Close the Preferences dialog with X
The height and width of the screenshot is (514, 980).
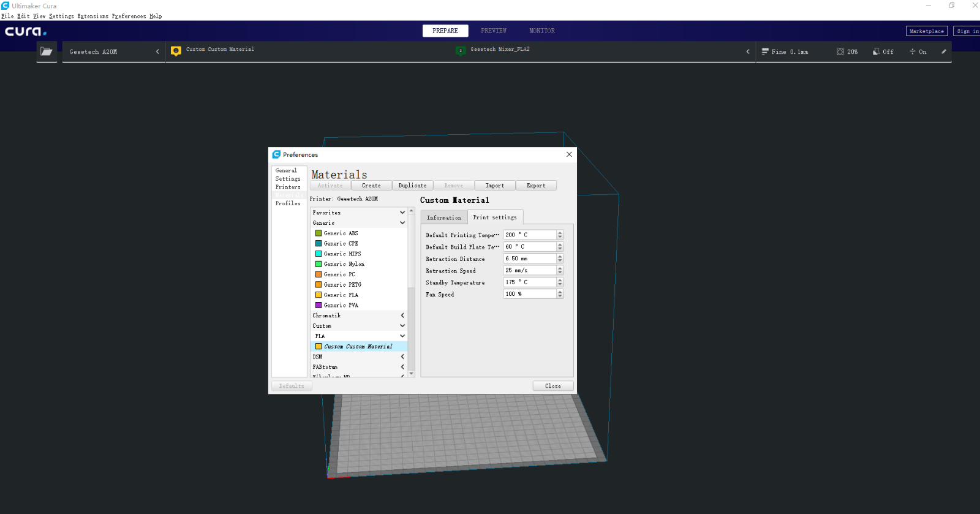point(569,154)
